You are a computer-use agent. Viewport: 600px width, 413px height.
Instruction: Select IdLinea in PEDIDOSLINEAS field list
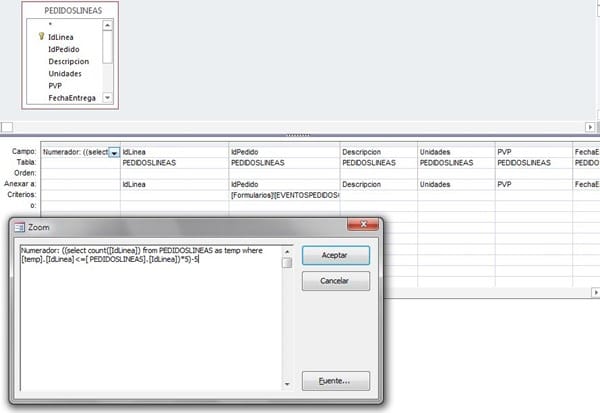[x=60, y=37]
